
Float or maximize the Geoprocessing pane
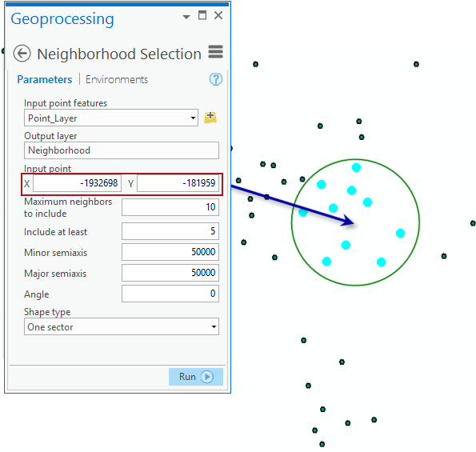(202, 15)
